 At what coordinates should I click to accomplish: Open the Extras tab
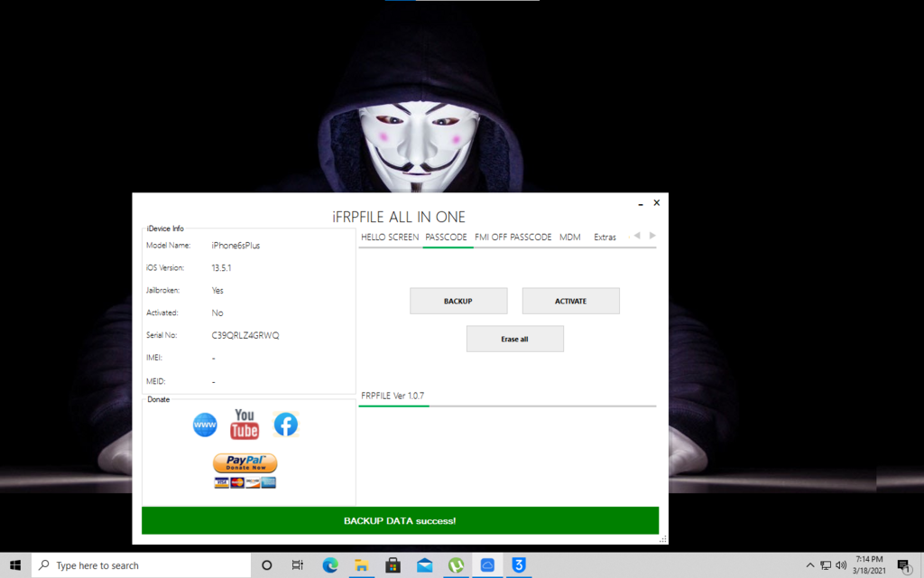click(605, 238)
